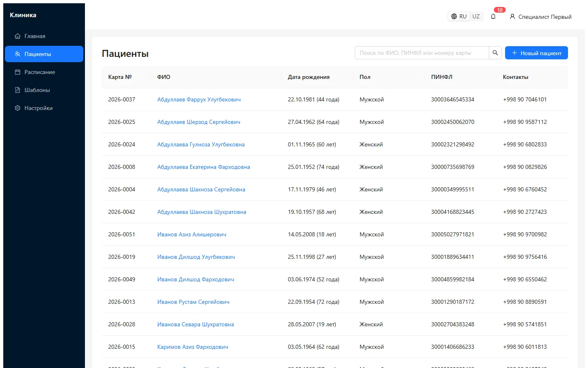Open Шаблоны in the sidebar
Viewport: 588px width, 368px height.
pos(44,90)
